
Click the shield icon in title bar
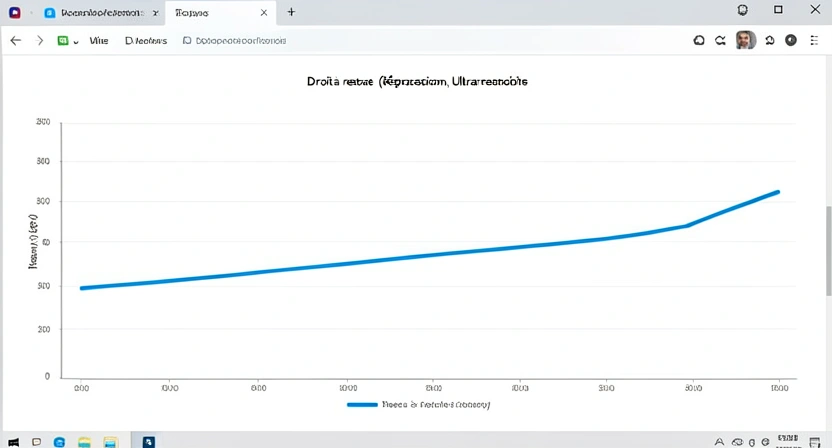pyautogui.click(x=743, y=10)
